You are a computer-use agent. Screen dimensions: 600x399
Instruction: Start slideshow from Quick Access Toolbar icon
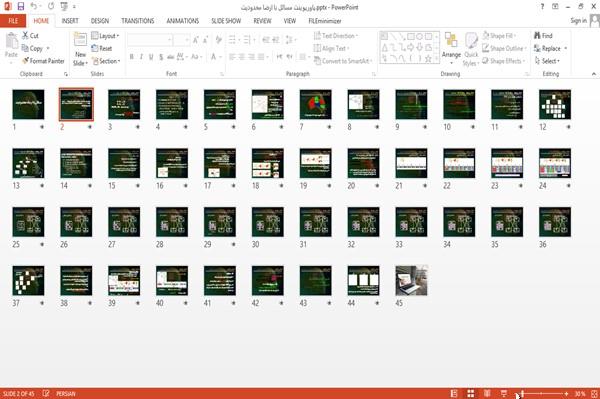pos(64,7)
